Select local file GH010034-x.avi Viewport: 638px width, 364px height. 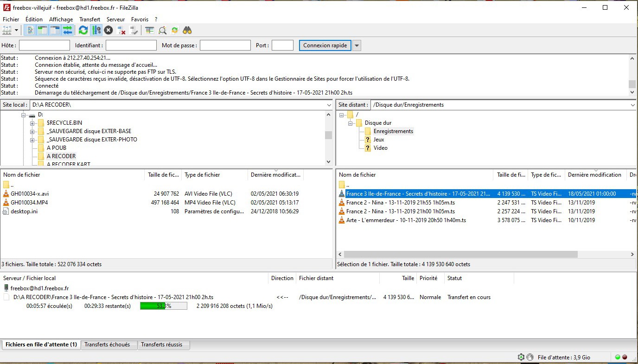click(x=30, y=194)
